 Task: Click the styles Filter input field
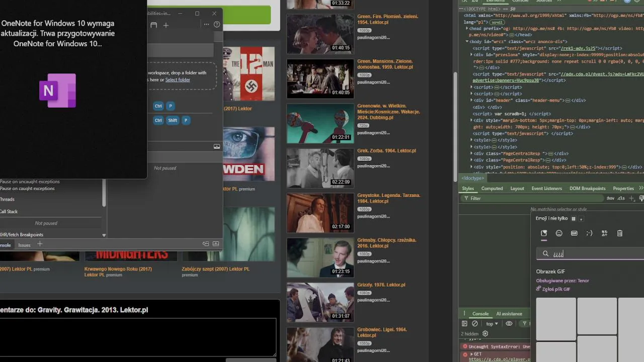click(533, 199)
